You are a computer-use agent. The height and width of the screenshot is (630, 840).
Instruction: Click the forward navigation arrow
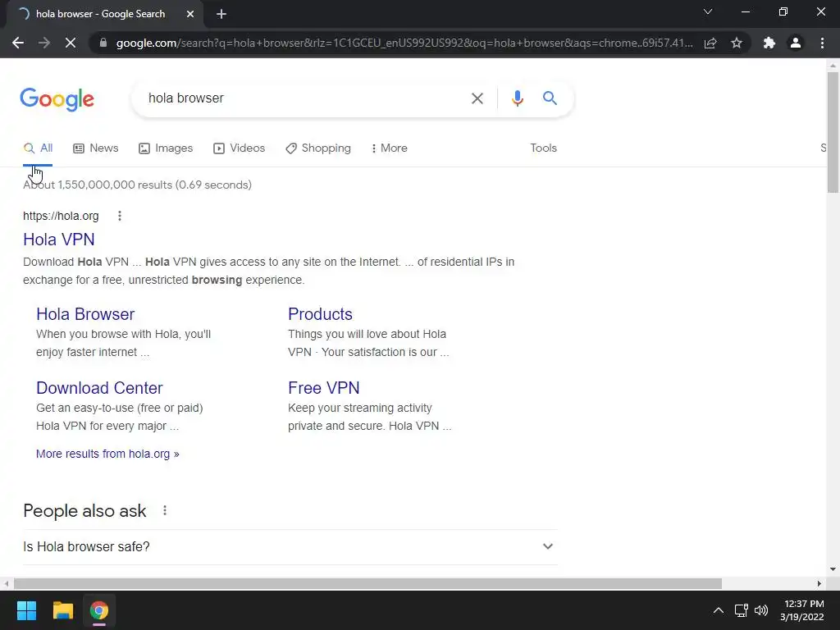[x=44, y=43]
